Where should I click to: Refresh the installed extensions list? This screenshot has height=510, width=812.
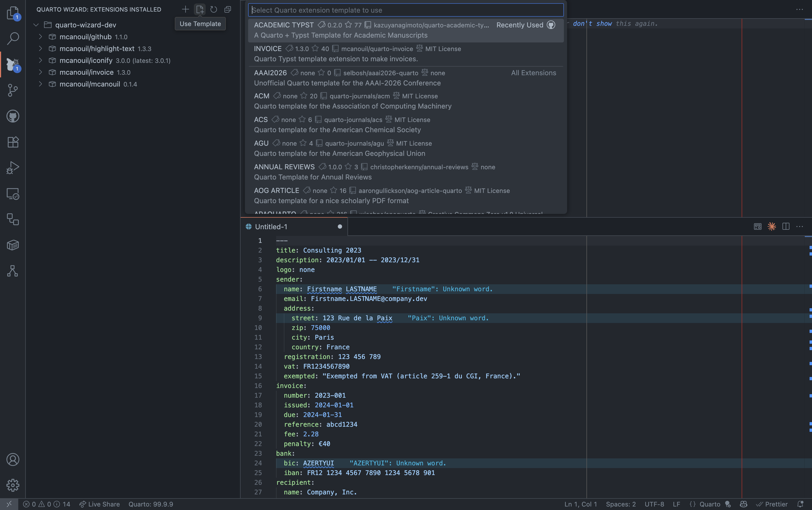pyautogui.click(x=214, y=9)
